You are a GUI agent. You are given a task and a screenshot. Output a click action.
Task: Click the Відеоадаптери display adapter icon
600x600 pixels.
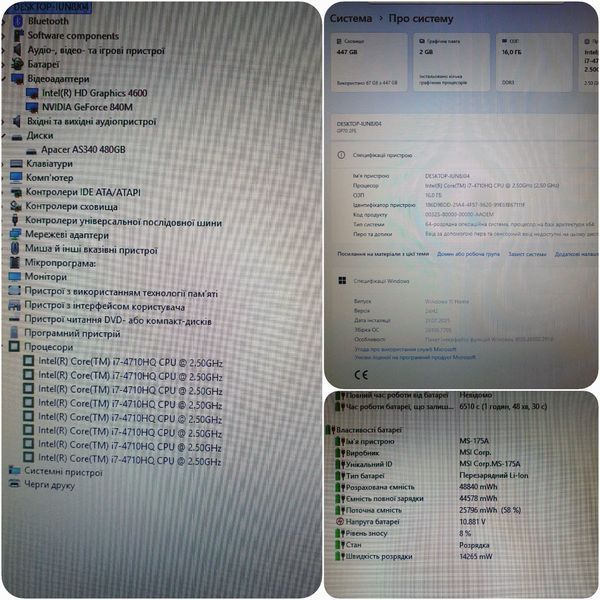coord(18,79)
